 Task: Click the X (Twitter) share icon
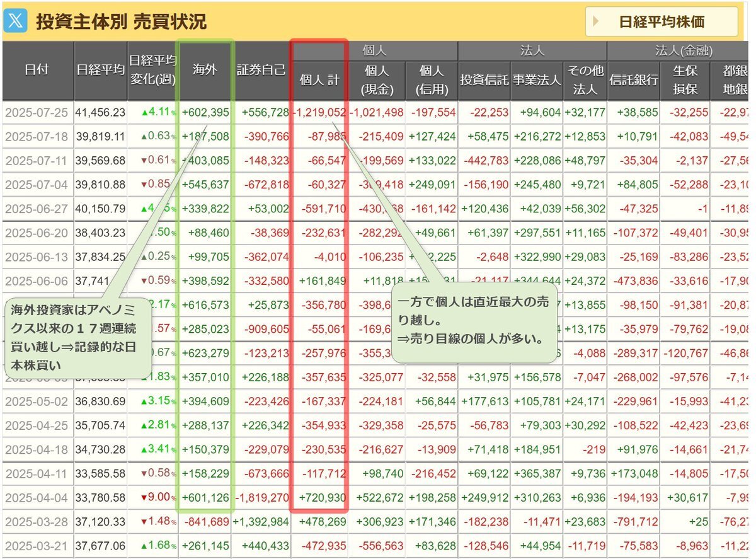tap(16, 21)
